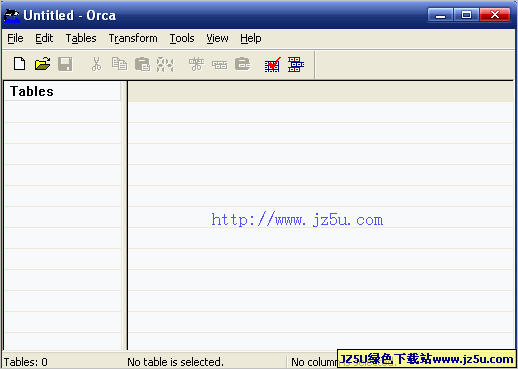The width and height of the screenshot is (518, 369).
Task: Open a database with the folder icon
Action: pyautogui.click(x=42, y=64)
